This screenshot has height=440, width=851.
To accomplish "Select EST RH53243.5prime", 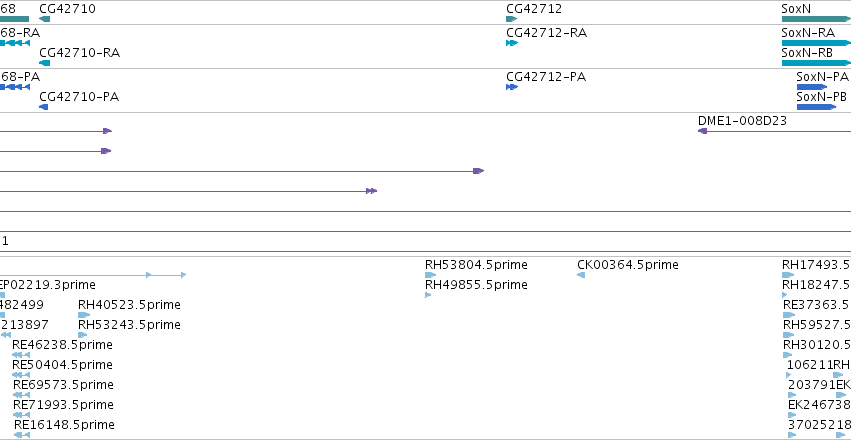I will (x=82, y=335).
